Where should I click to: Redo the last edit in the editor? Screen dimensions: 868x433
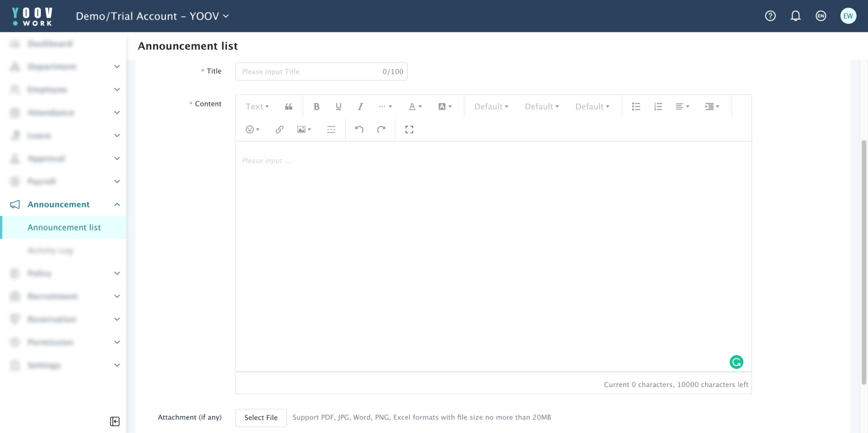point(381,130)
